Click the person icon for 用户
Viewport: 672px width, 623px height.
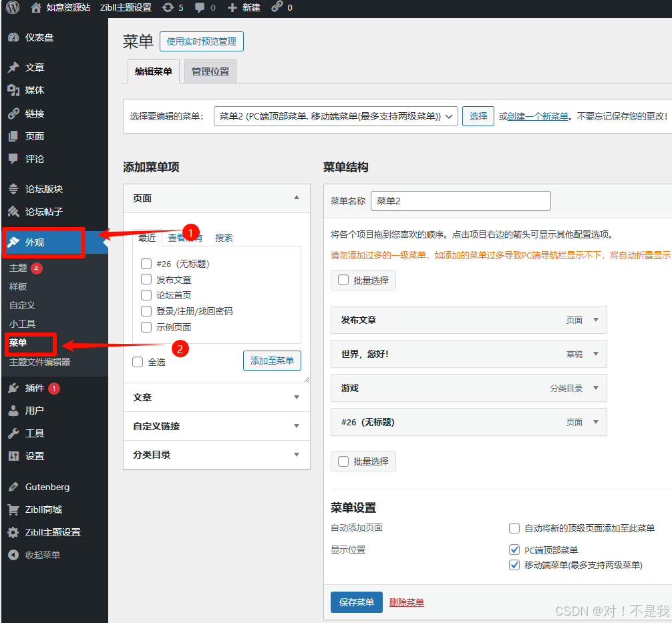click(x=13, y=411)
